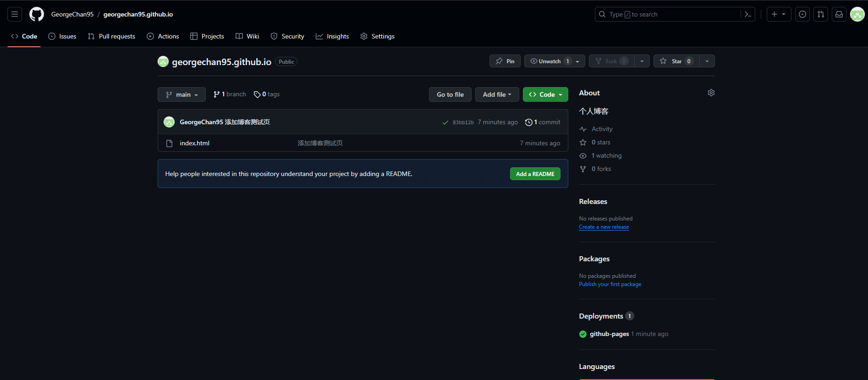Open pull requests icon in header
The height and width of the screenshot is (380, 868).
[821, 14]
